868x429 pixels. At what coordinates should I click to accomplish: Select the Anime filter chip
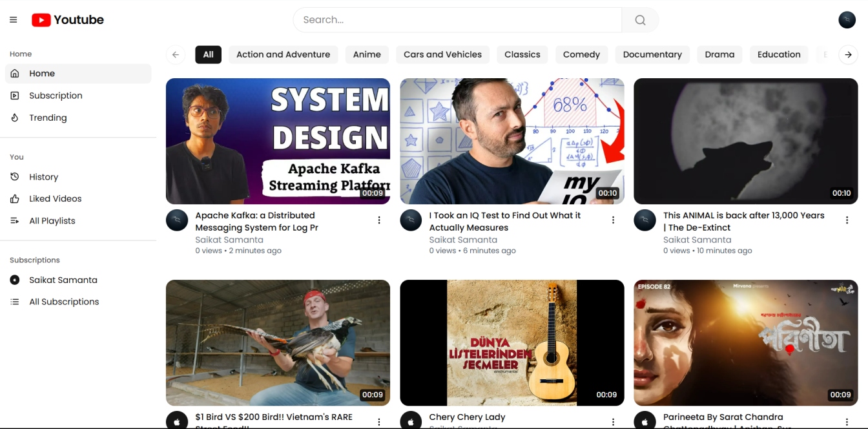(x=367, y=54)
